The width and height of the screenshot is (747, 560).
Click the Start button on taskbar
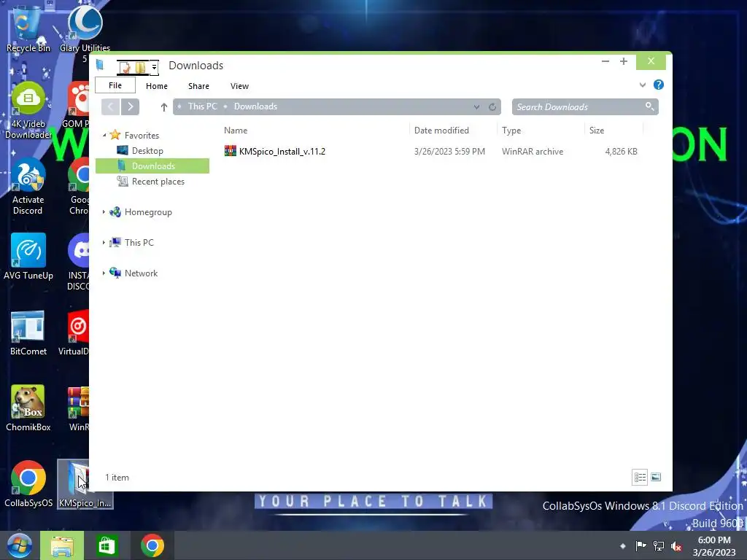19,545
